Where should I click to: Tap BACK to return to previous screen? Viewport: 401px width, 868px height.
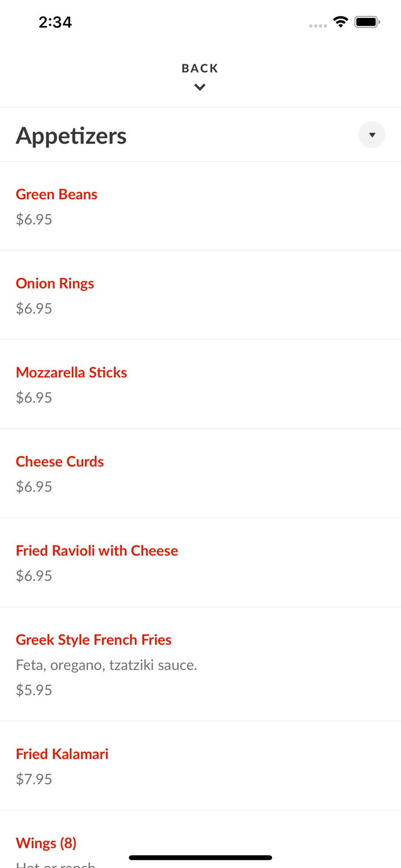click(x=200, y=68)
